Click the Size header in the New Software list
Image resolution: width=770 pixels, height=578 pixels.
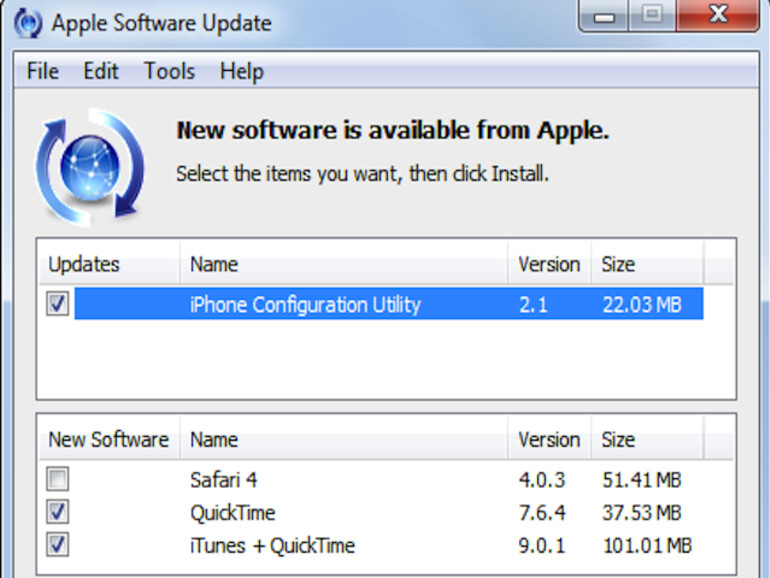(x=648, y=440)
